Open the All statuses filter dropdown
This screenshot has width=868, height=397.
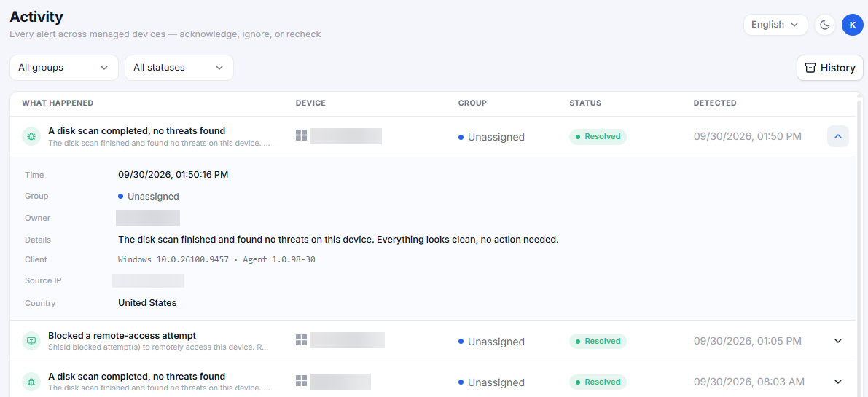tap(179, 68)
